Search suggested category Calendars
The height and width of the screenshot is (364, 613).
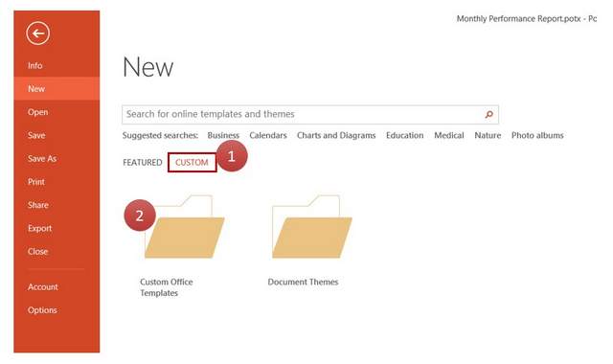(x=268, y=135)
